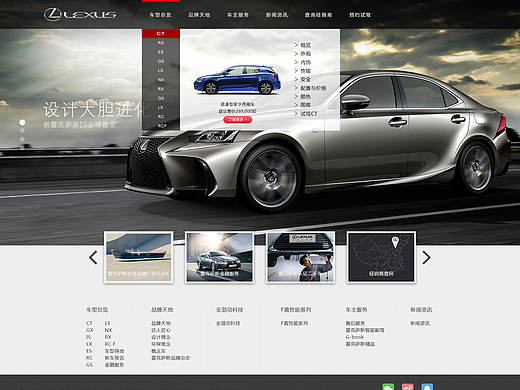The width and height of the screenshot is (520, 390).
Task: Open the 品牌天地 top navigation item
Action: click(x=199, y=15)
